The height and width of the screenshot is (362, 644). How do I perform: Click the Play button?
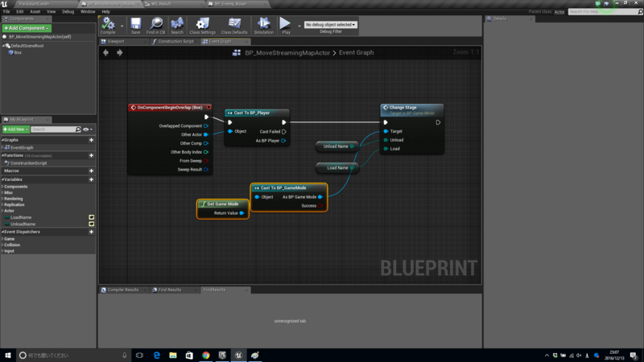click(286, 26)
